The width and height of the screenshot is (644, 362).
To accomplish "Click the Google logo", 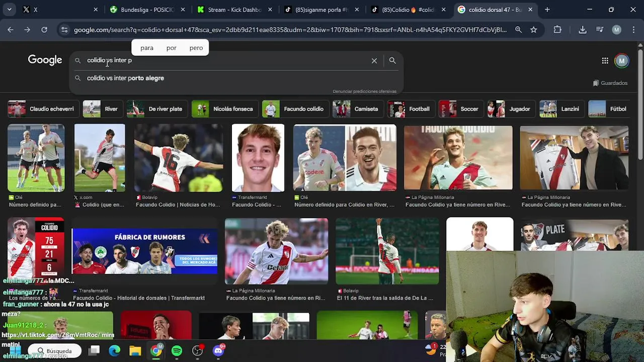I will pyautogui.click(x=45, y=60).
